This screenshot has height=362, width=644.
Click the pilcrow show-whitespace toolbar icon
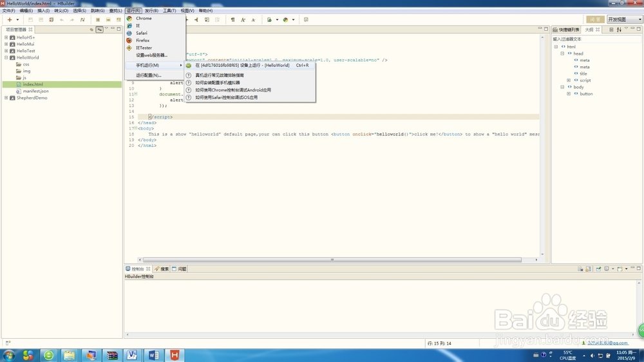point(233,20)
